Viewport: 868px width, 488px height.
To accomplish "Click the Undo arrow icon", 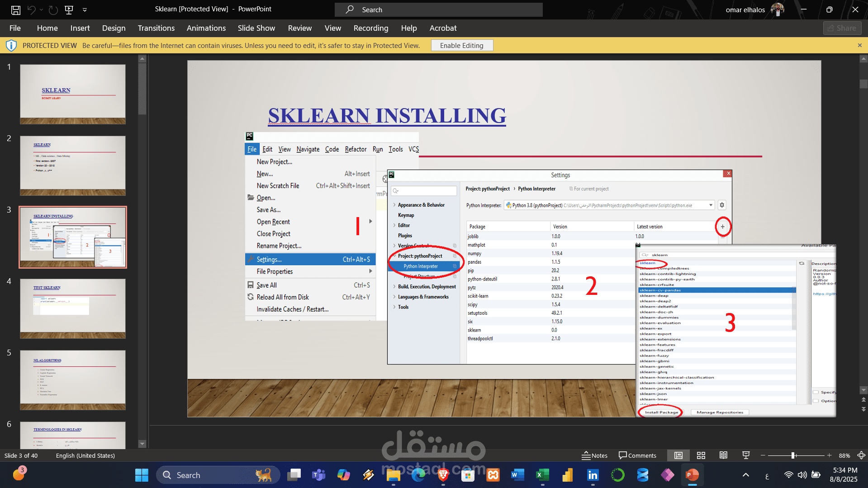I will [31, 9].
